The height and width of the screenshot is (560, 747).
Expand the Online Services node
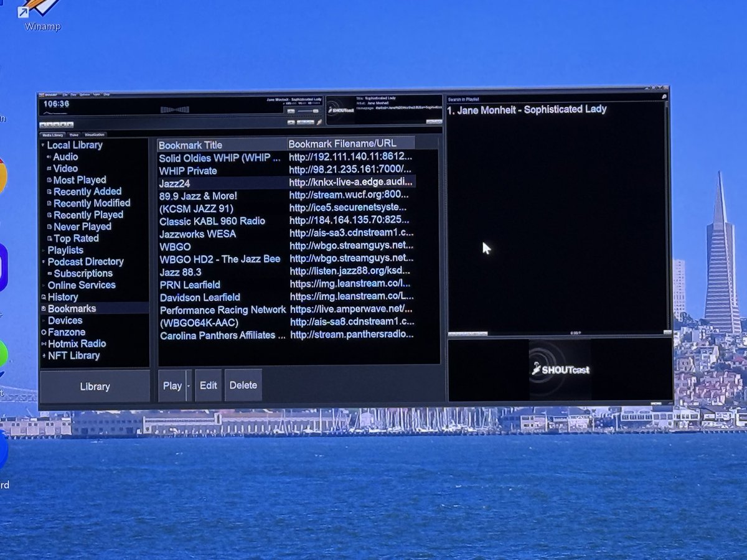(x=43, y=286)
